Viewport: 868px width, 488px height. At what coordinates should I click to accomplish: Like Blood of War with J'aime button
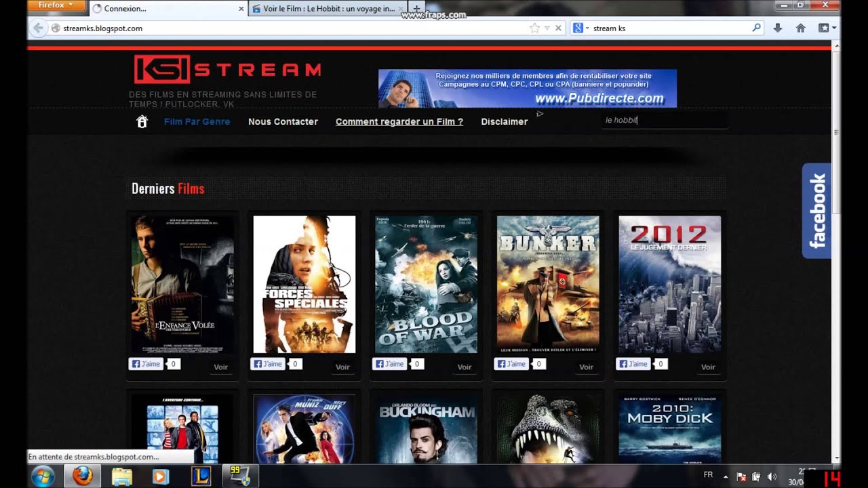(390, 364)
